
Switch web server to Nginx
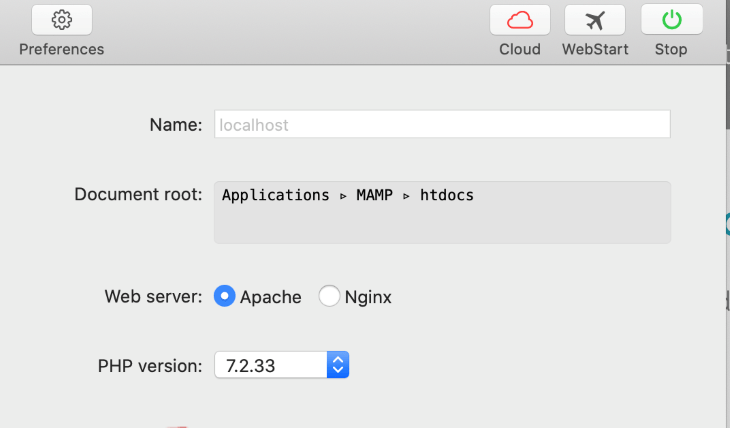click(329, 297)
